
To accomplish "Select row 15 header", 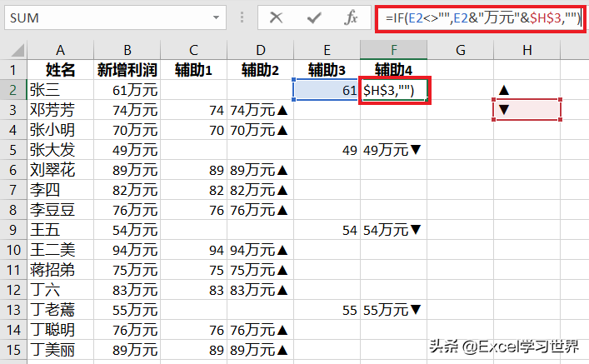I will [13, 350].
